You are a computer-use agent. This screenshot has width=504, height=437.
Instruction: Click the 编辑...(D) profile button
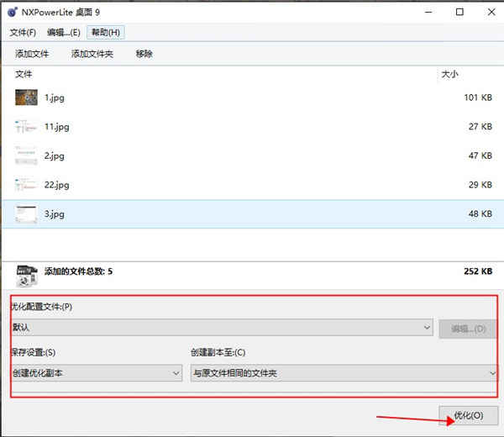click(468, 329)
